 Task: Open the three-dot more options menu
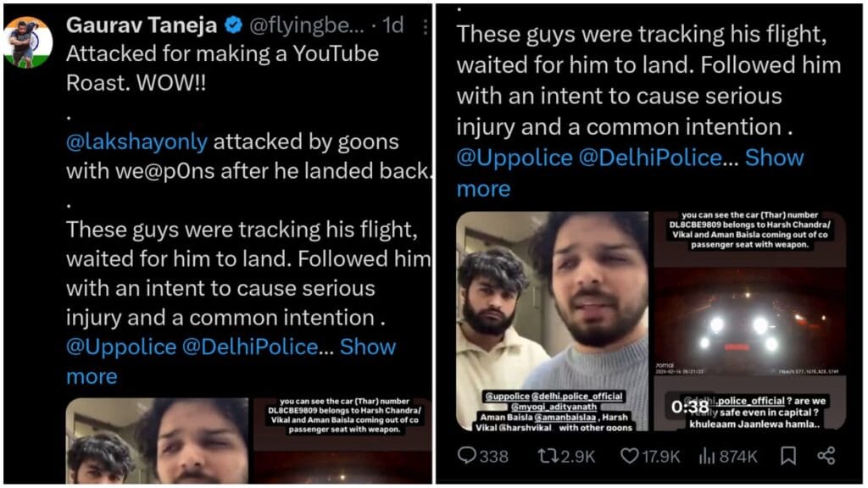(425, 26)
